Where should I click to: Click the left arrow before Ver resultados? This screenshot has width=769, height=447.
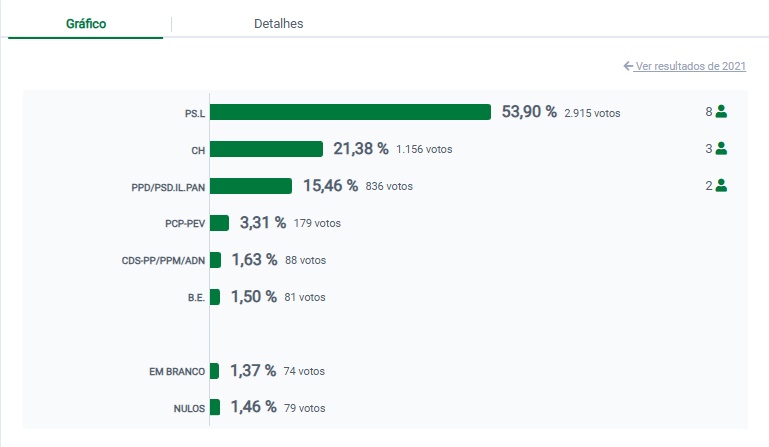coord(628,66)
